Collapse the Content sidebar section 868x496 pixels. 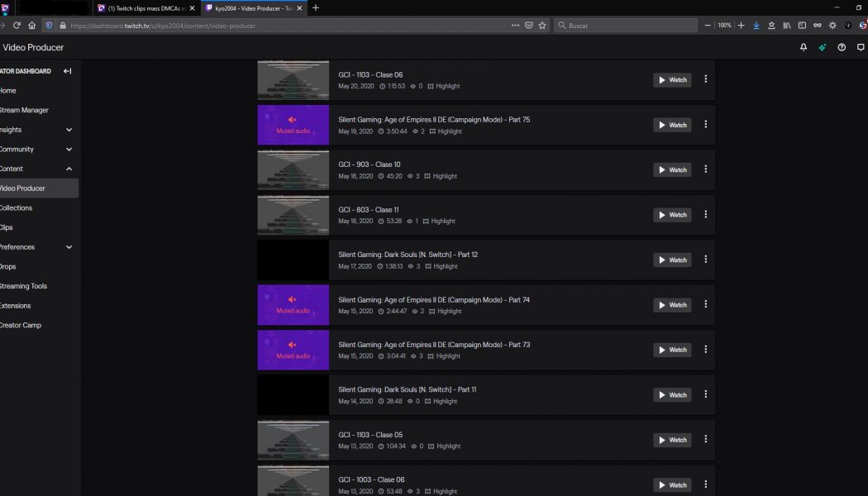pyautogui.click(x=69, y=169)
